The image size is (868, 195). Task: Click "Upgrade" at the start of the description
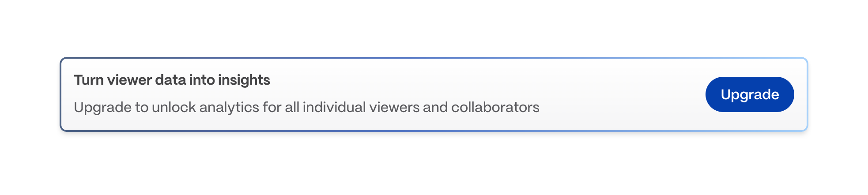(102, 107)
